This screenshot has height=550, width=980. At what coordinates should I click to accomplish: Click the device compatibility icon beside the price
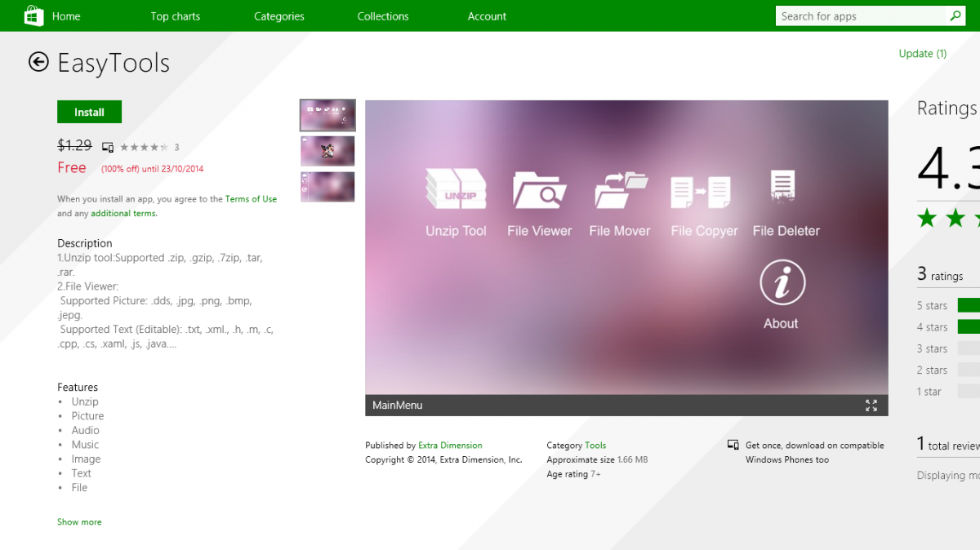[x=108, y=148]
